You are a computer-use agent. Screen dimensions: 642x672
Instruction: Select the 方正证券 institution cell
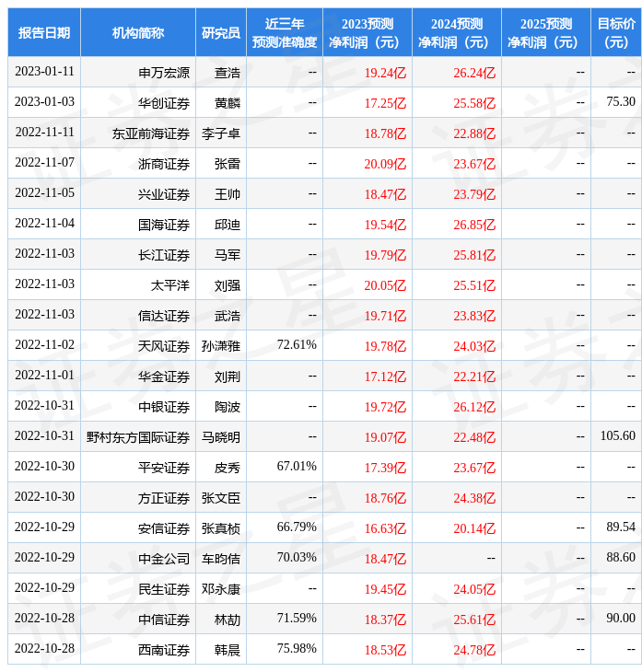138,498
